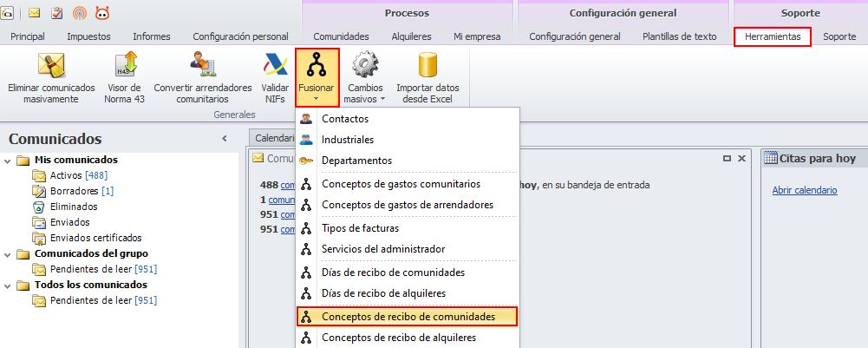Choose Servicios del administrador menu entry
The height and width of the screenshot is (348, 868).
click(x=408, y=249)
